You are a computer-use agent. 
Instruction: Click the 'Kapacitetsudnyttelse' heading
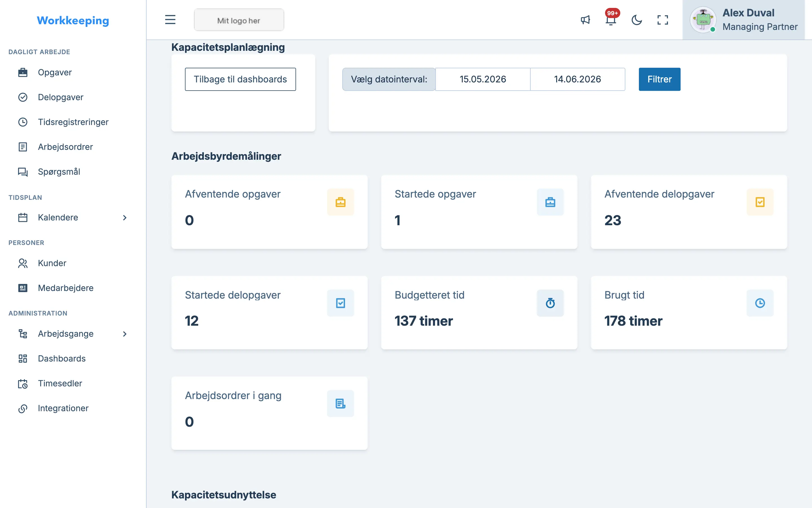click(224, 494)
